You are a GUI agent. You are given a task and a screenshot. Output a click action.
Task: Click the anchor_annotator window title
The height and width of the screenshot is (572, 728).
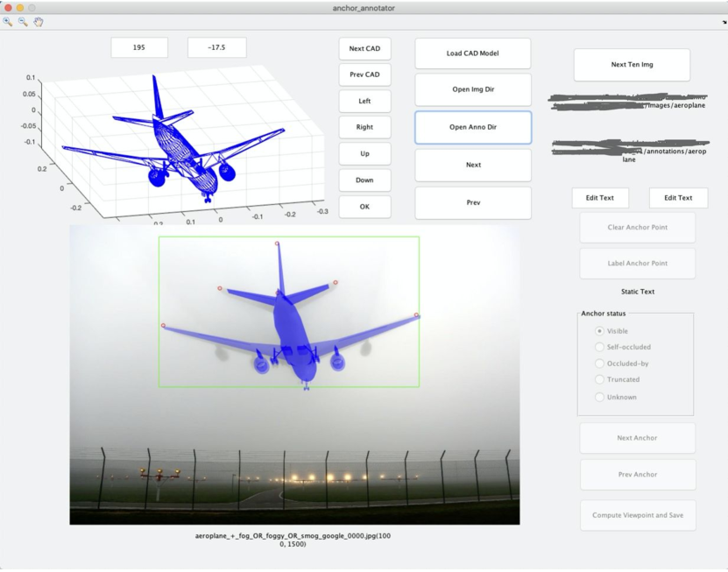pos(364,8)
